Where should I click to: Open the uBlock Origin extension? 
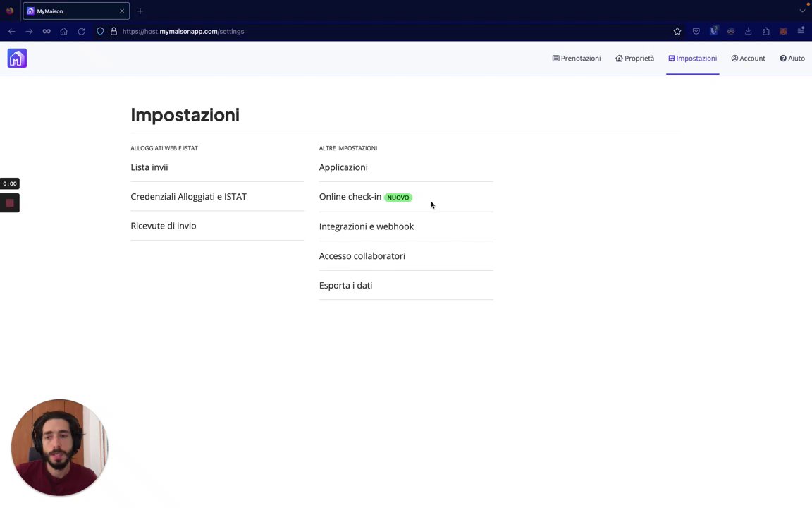tap(713, 30)
